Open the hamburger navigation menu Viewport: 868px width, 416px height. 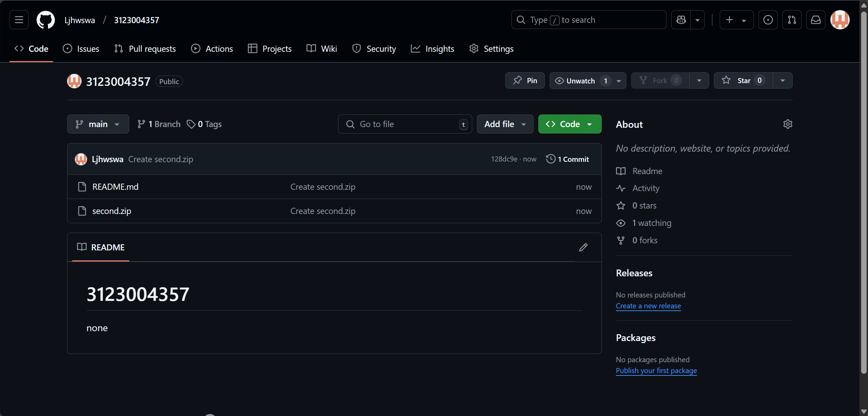pyautogui.click(x=19, y=20)
